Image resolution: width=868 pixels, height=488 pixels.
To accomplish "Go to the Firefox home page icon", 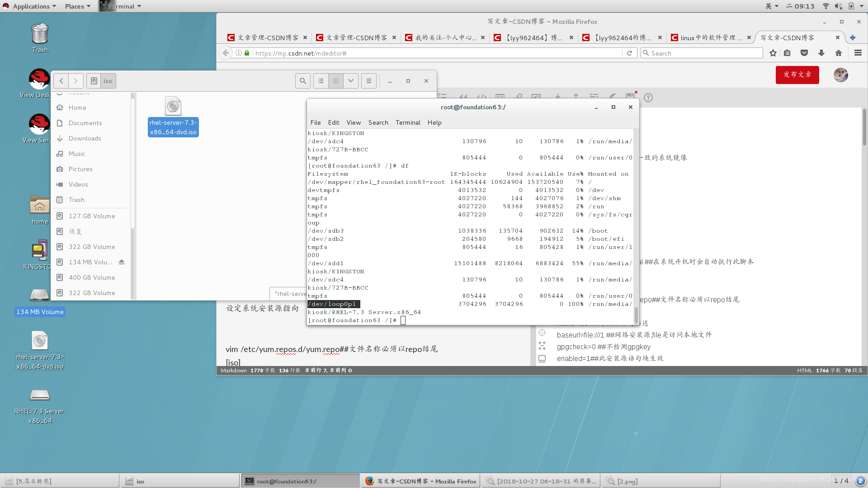I will coord(839,53).
